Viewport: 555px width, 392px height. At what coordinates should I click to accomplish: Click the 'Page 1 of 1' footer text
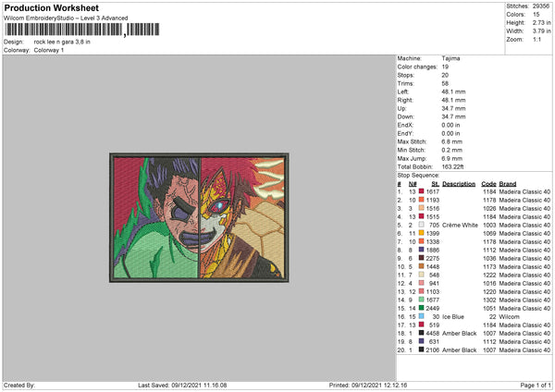(536, 385)
